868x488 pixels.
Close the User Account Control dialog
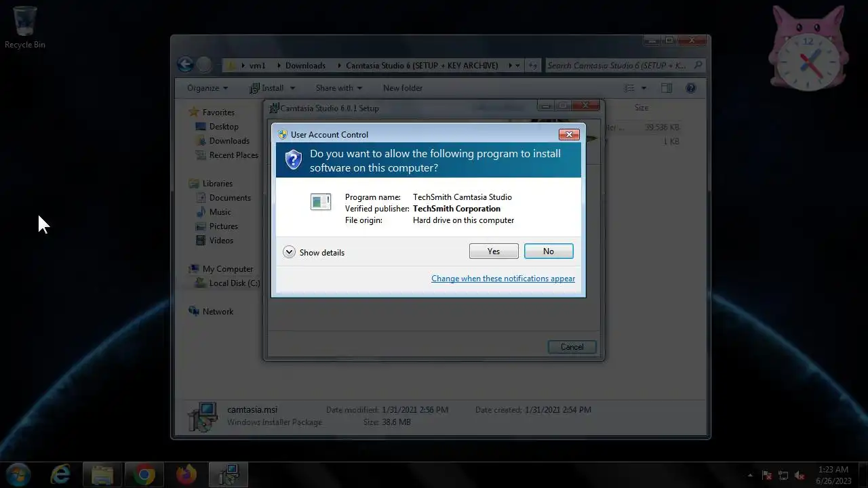(569, 134)
